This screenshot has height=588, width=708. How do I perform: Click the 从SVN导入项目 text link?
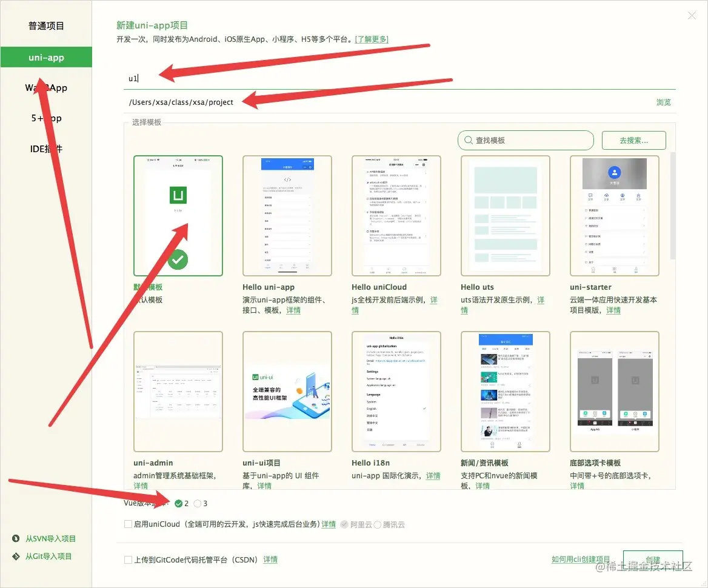(50, 538)
